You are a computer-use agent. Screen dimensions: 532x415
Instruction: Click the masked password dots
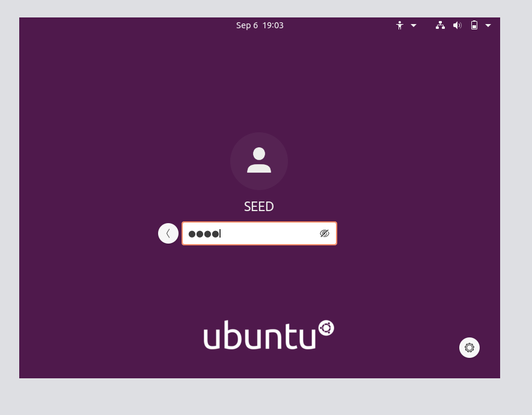[x=203, y=234]
